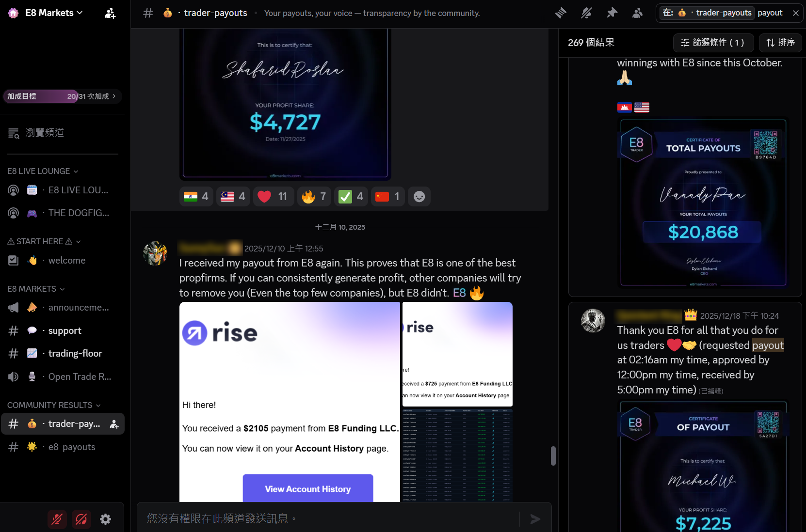Add reaction smiley icon below certificate
Image resolution: width=806 pixels, height=532 pixels.
(419, 197)
